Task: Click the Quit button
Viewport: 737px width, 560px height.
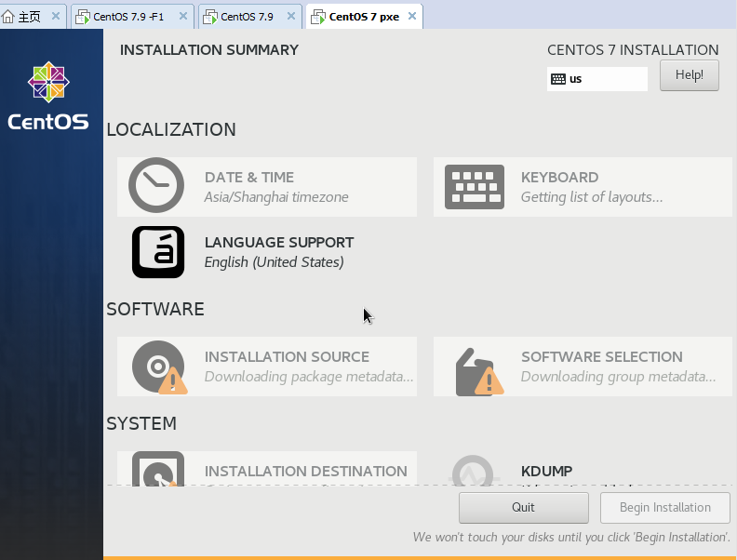Action: [x=524, y=507]
